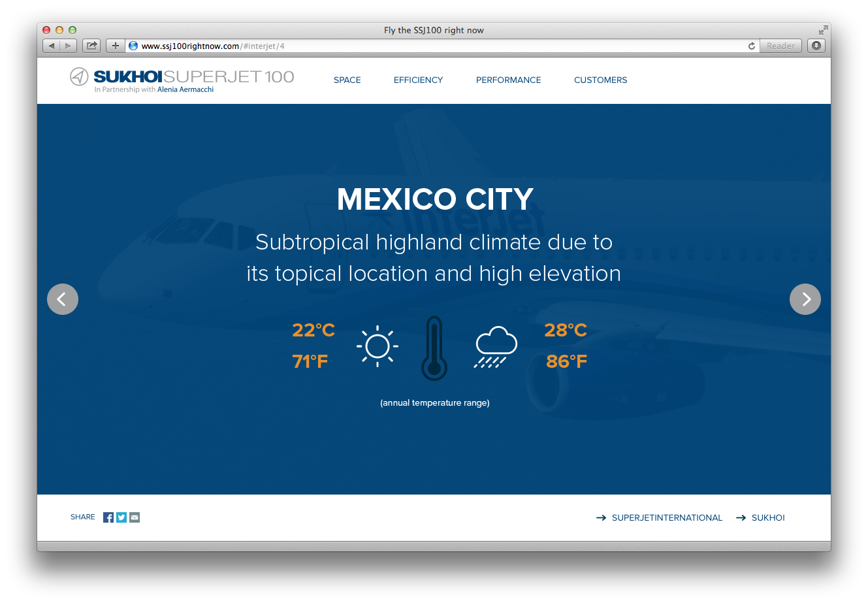This screenshot has height=603, width=868.
Task: Advance to next slide arrow
Action: [805, 299]
